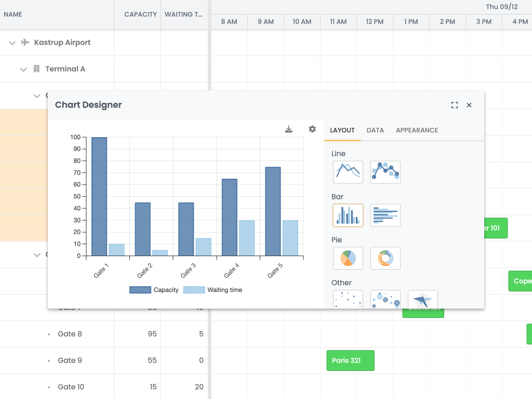Download the chart image
Viewport: 532px width, 399px height.
[x=289, y=129]
